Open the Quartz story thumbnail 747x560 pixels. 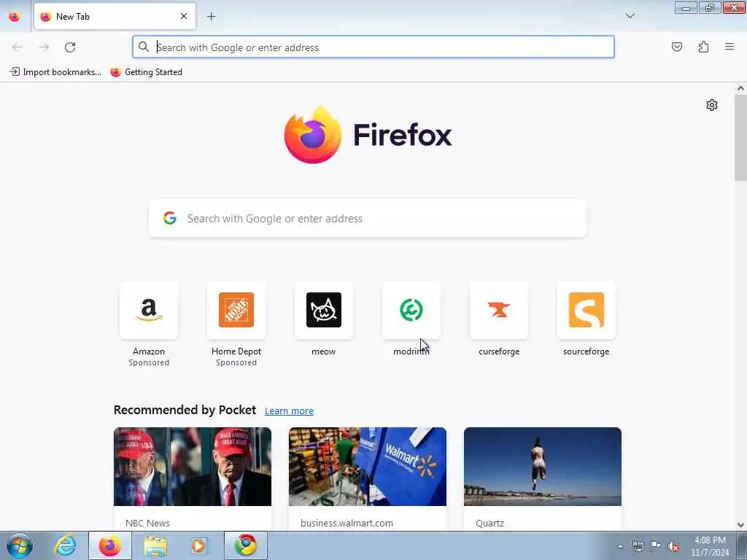coord(543,467)
